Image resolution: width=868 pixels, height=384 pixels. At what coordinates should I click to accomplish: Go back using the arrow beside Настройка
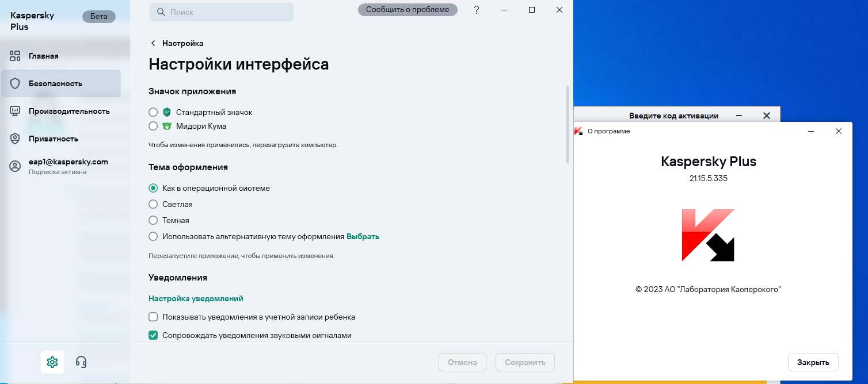(x=153, y=43)
